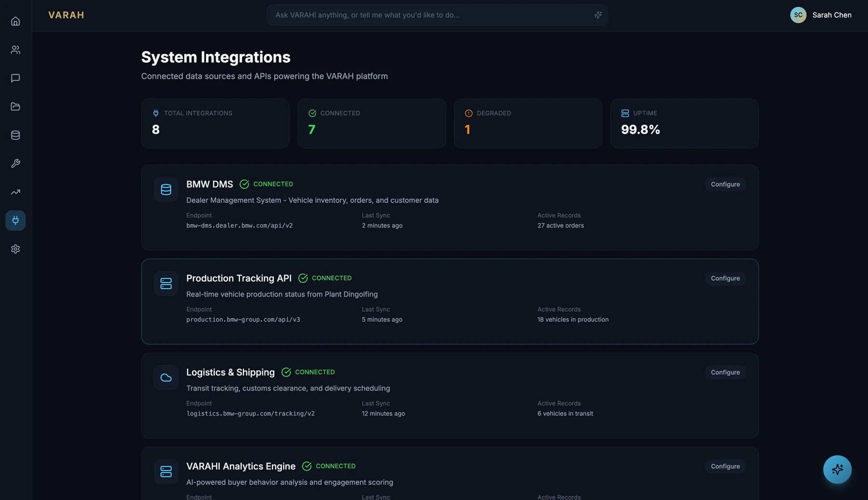Click the Logistics & Shipping cloud icon
This screenshot has height=500, width=868.
click(166, 377)
